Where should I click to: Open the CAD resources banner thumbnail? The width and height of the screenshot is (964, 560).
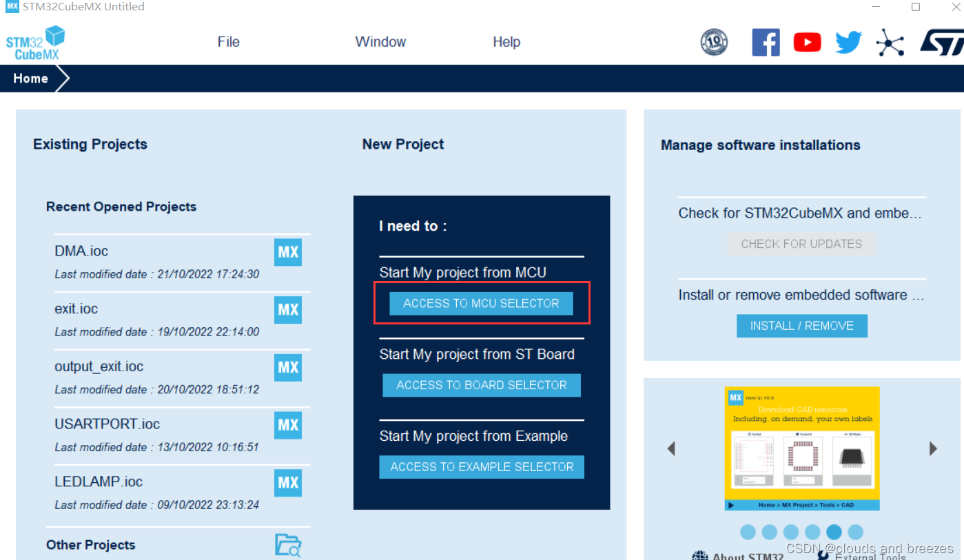tap(802, 448)
